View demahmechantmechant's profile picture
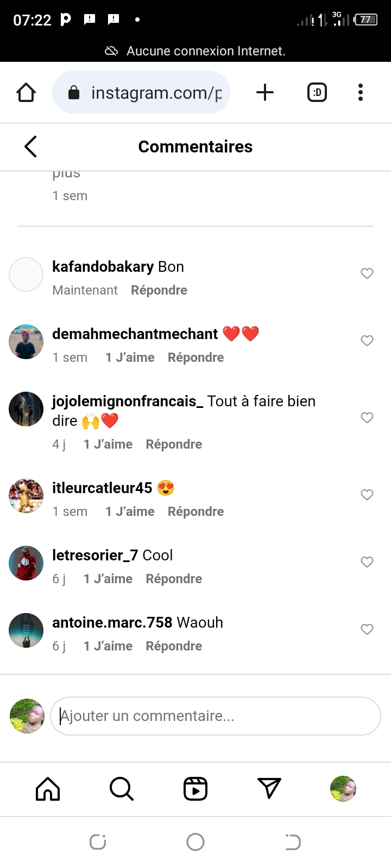The image size is (391, 868). (x=26, y=342)
